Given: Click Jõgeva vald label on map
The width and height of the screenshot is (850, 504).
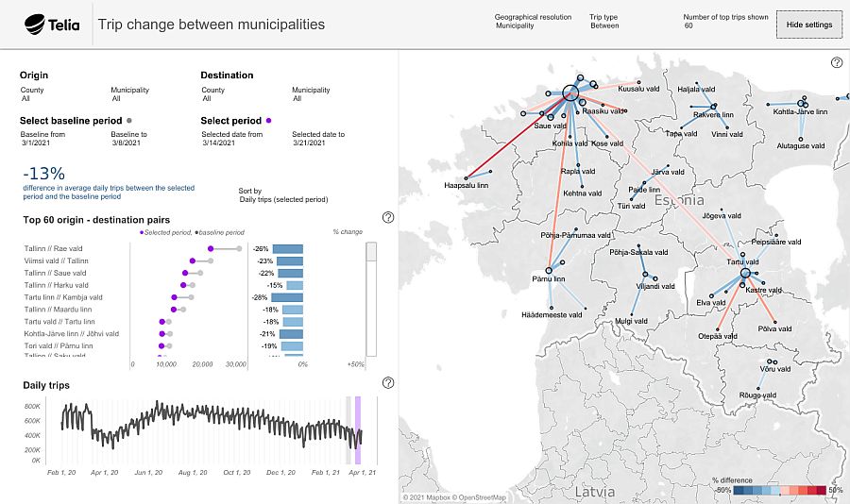Looking at the screenshot, I should point(722,216).
